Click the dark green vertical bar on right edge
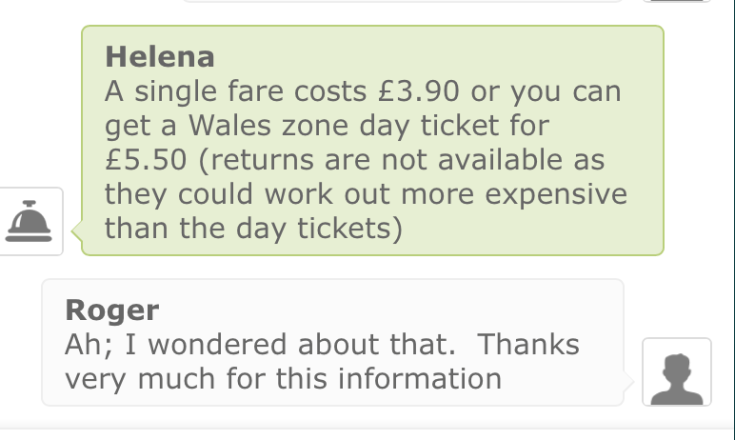This screenshot has width=735, height=440. pos(730,200)
